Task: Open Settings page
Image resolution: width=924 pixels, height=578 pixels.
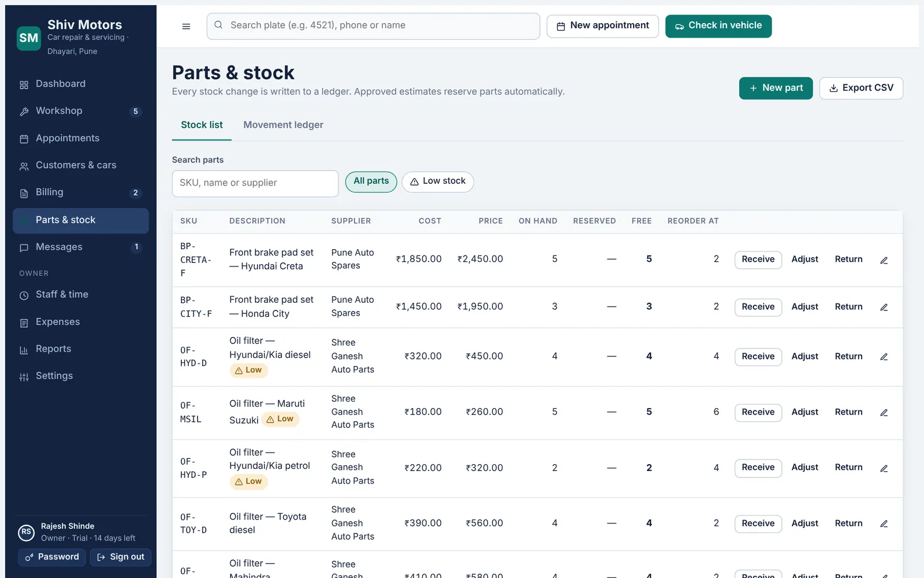Action: pos(81,376)
